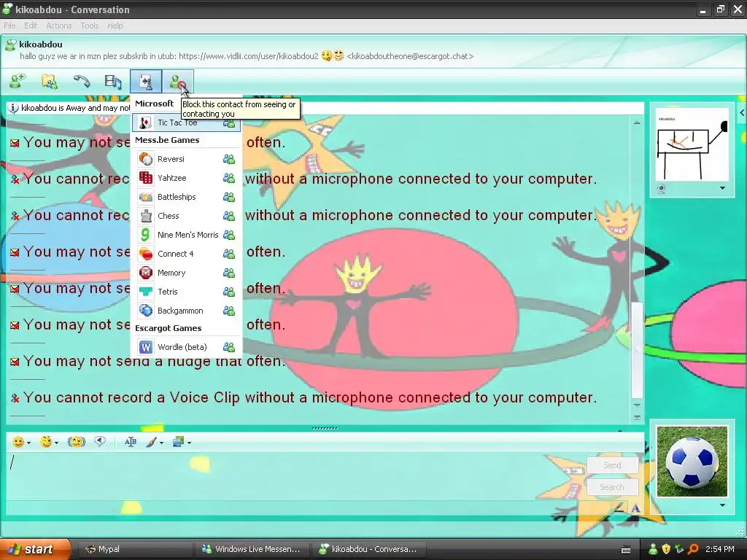Image resolution: width=747 pixels, height=560 pixels.
Task: Open the on-screen keyboard taskbar icon
Action: point(626,550)
